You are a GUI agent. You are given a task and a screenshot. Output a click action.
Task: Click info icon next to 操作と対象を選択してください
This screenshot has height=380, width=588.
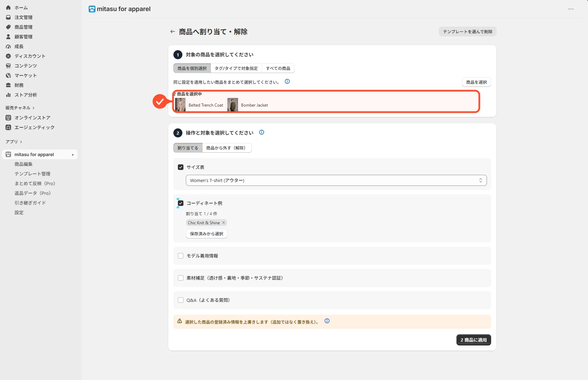coord(262,132)
